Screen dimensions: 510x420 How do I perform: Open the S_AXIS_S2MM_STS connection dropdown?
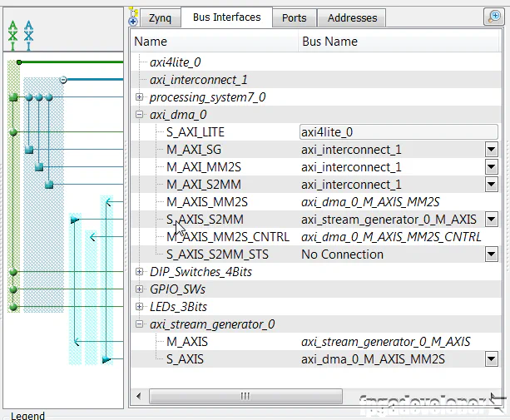tap(491, 254)
